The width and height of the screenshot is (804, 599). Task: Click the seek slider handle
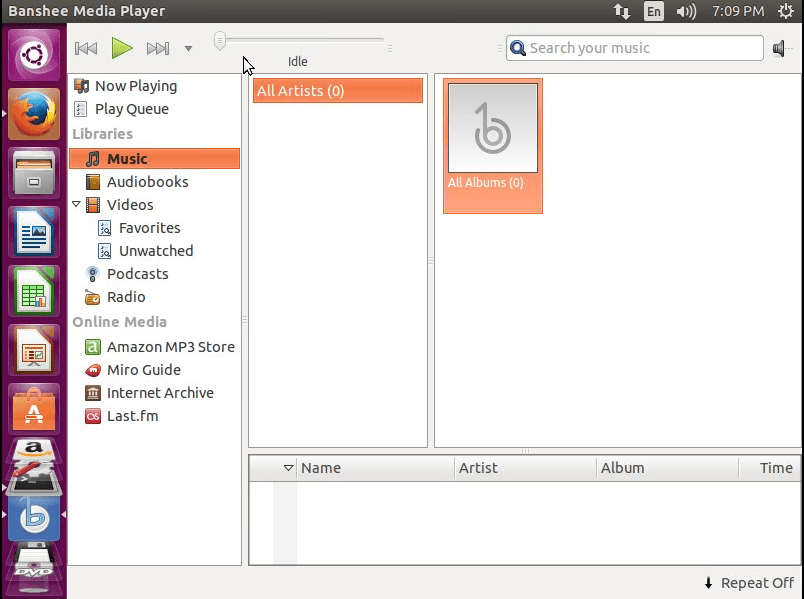tap(219, 41)
